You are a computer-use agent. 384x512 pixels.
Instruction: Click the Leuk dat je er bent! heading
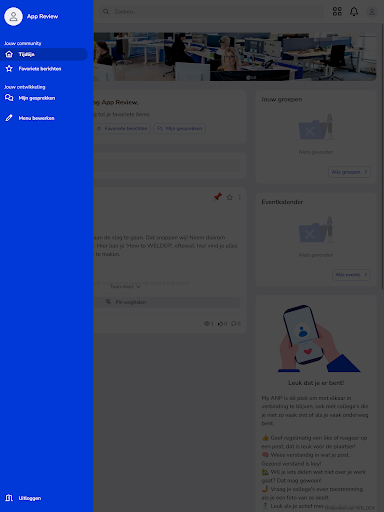[316, 383]
